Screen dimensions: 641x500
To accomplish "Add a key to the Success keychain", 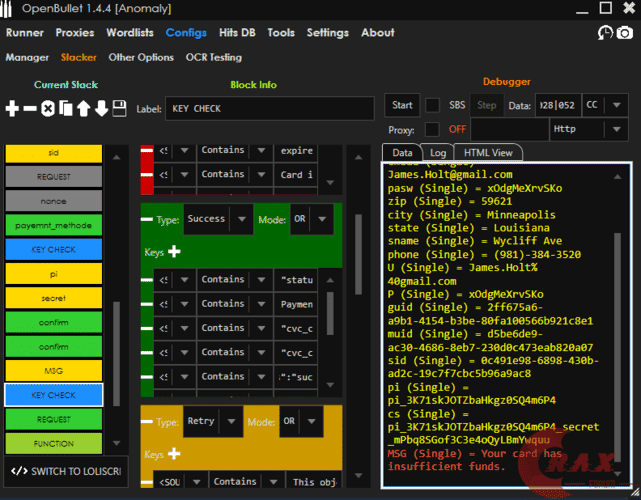I will [174, 252].
